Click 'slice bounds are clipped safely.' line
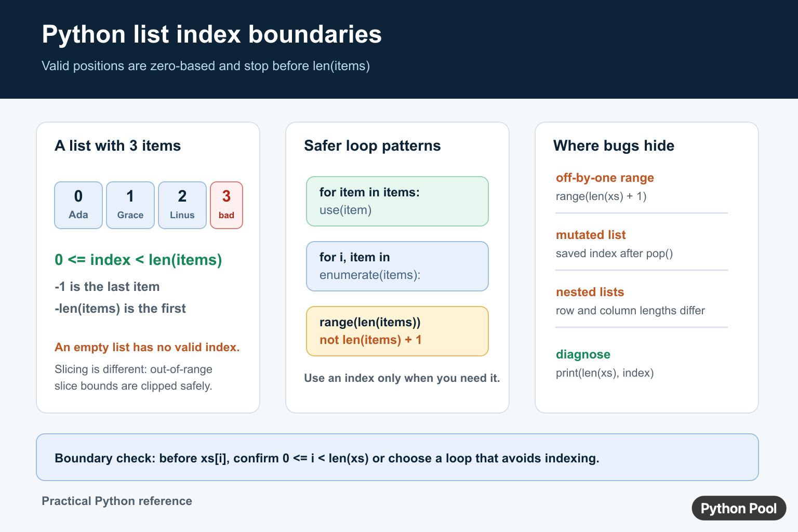 tap(134, 386)
